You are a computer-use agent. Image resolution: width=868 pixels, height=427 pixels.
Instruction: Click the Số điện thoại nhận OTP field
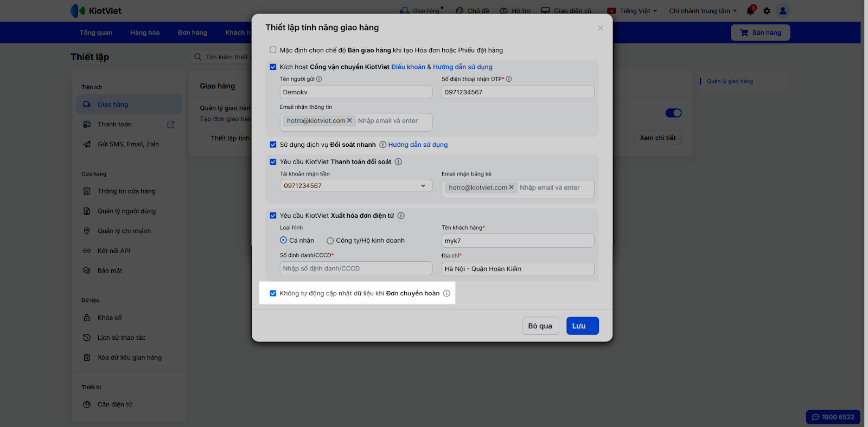(x=518, y=92)
